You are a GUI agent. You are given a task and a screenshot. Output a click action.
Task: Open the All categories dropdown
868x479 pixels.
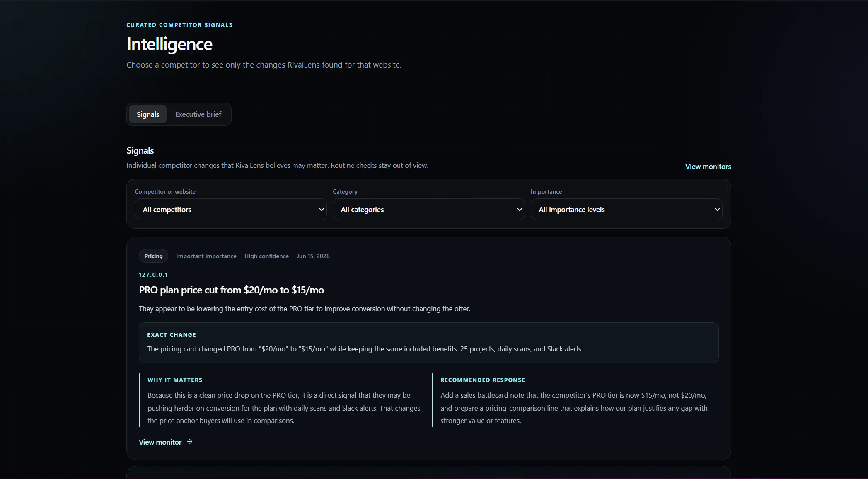[x=428, y=209]
